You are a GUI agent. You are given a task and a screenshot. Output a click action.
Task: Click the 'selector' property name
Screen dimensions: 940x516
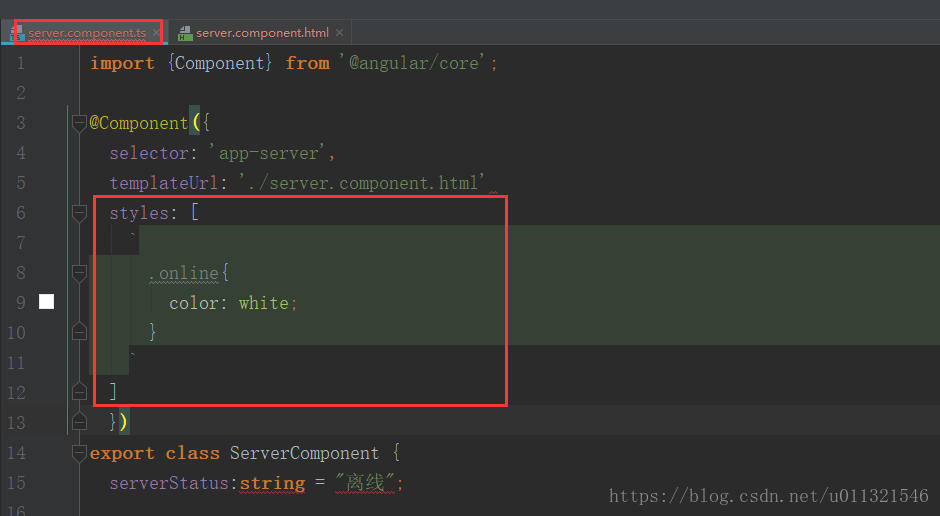(x=149, y=153)
